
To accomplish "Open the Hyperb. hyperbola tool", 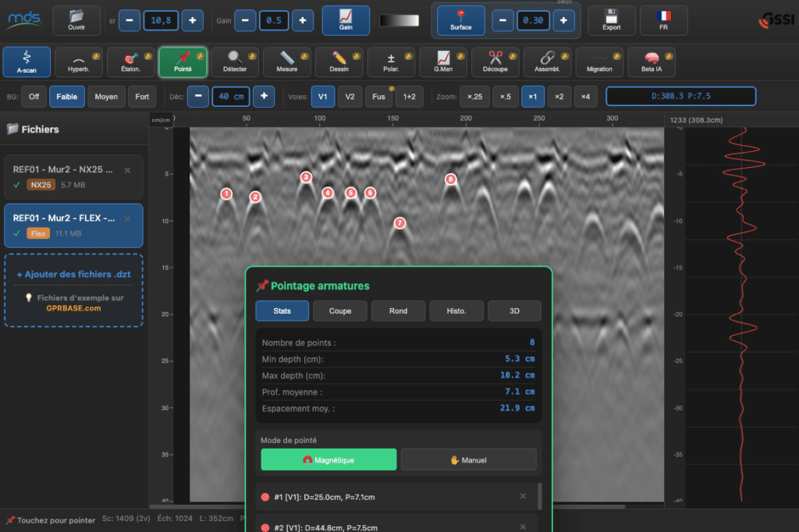I will (79, 62).
